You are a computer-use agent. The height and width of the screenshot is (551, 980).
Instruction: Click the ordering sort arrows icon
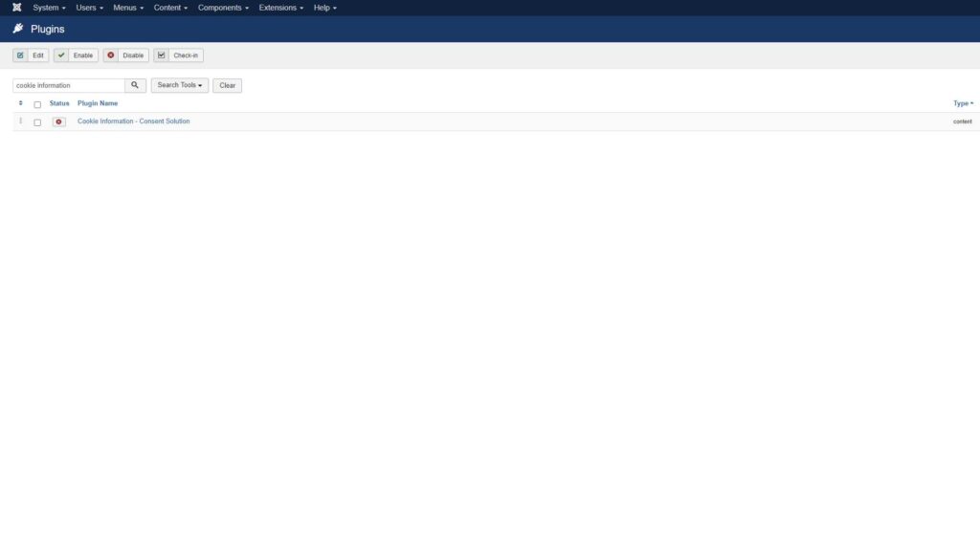[21, 103]
